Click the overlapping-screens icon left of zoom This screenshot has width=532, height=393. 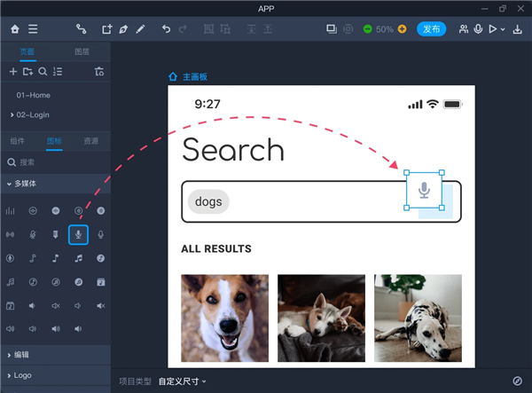pyautogui.click(x=332, y=29)
